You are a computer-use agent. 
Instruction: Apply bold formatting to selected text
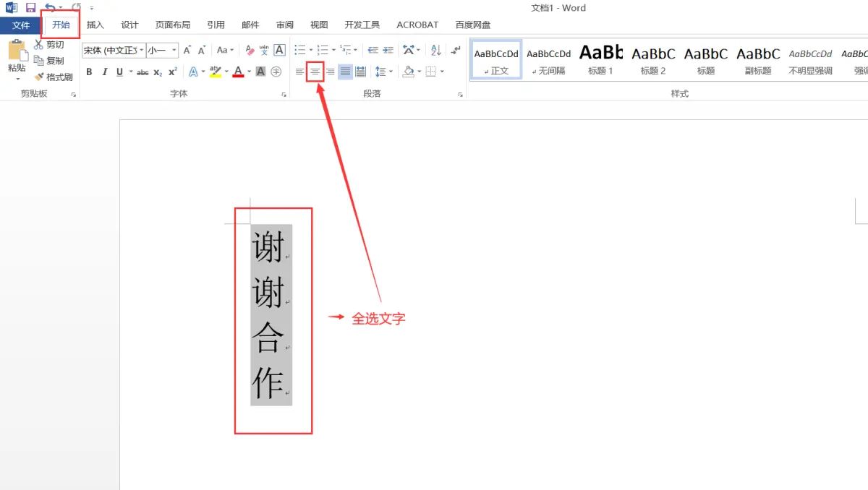click(x=89, y=72)
